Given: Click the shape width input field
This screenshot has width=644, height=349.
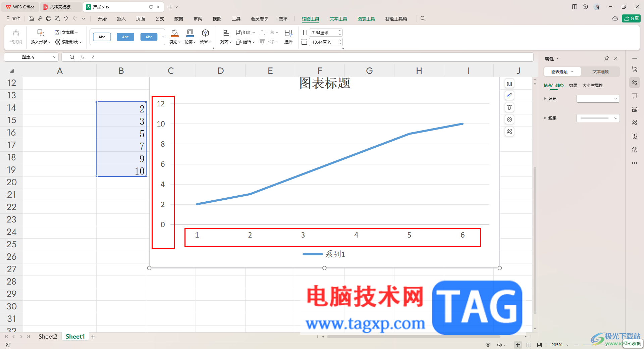Looking at the screenshot, I should pos(325,42).
